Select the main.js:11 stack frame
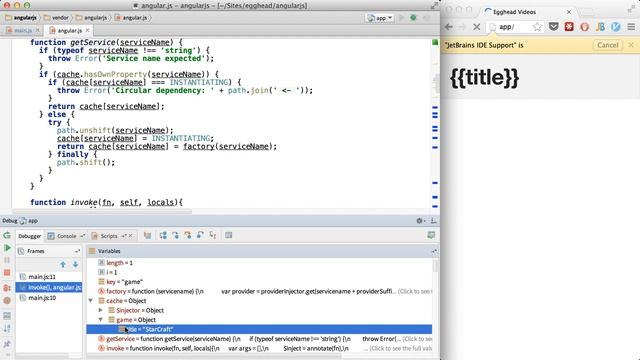640x360 pixels. (49, 277)
